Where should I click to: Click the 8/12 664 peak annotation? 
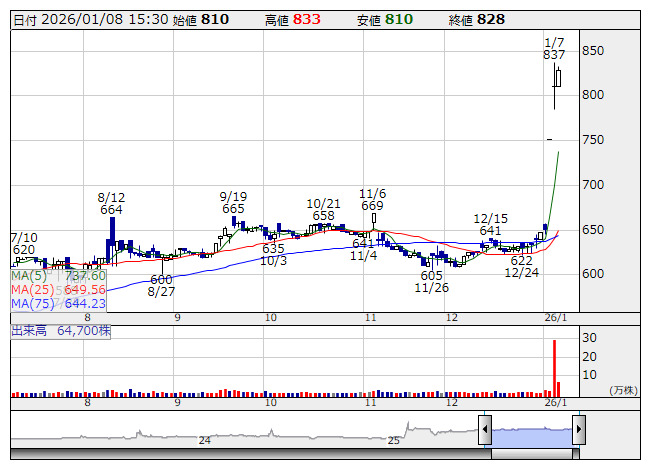[x=111, y=203]
